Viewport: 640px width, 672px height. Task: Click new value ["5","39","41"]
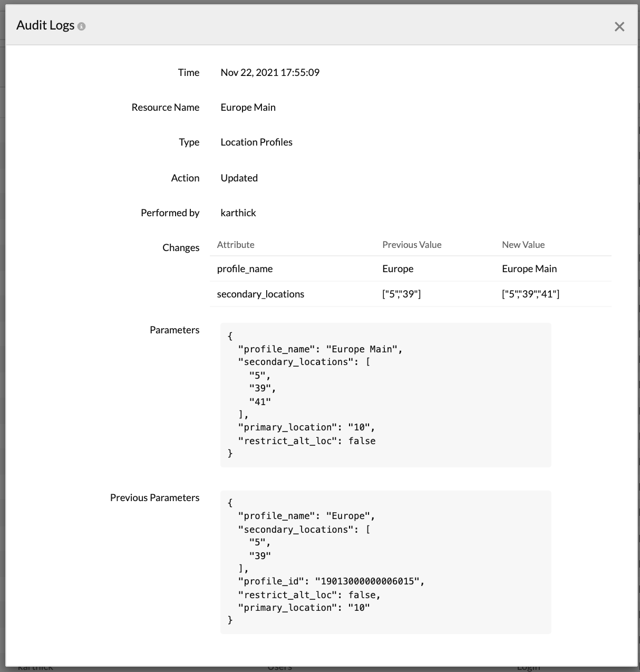tap(531, 294)
